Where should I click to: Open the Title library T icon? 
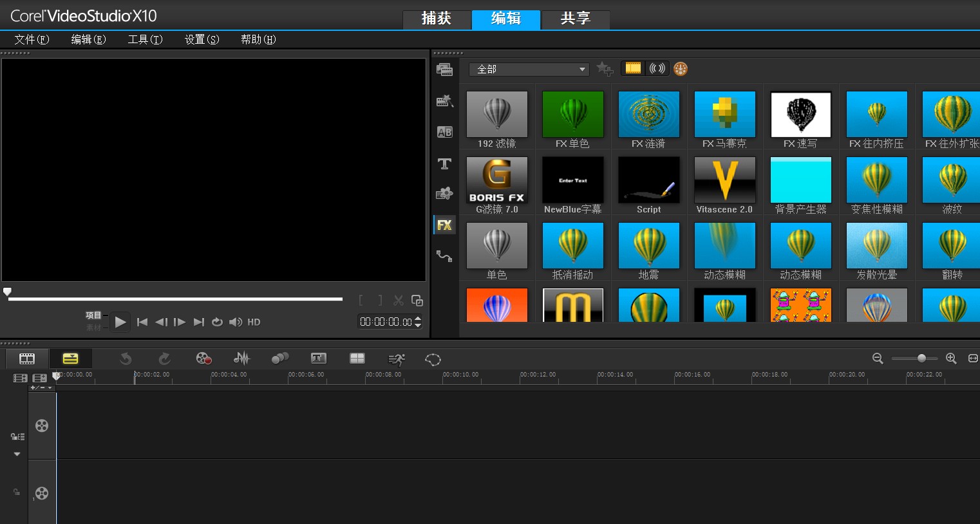tap(444, 164)
